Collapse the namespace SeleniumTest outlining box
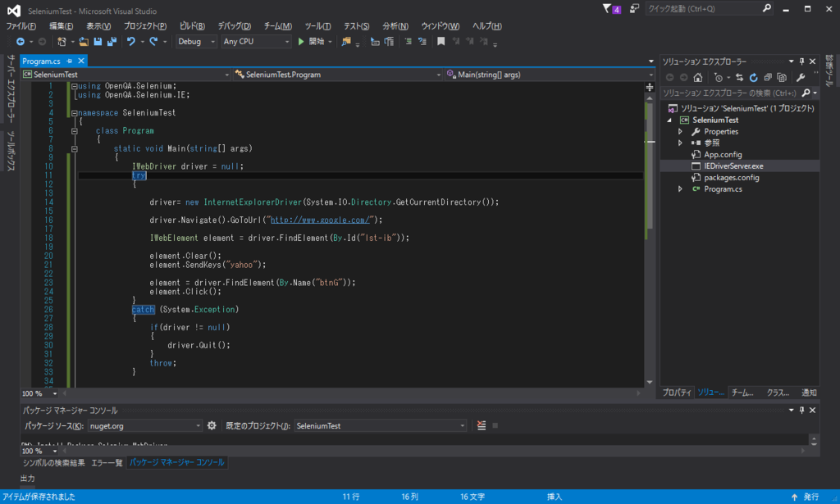Viewport: 840px width, 504px height. [75, 113]
